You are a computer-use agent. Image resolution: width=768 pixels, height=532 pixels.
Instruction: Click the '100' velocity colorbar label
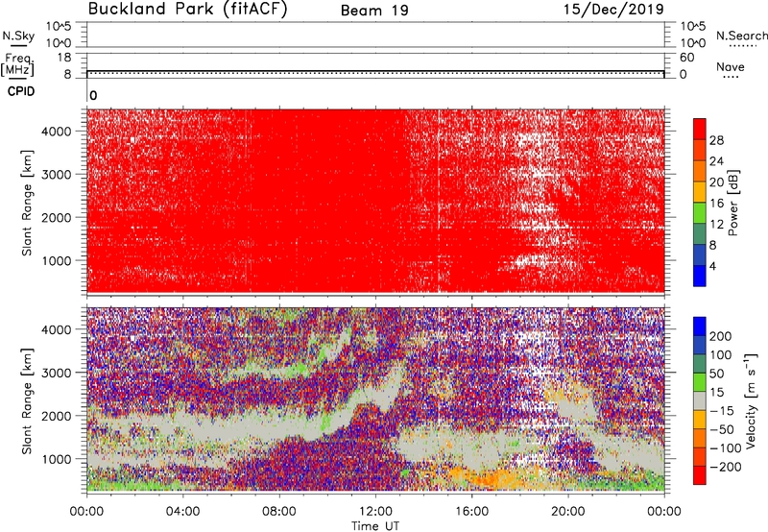pyautogui.click(x=721, y=355)
